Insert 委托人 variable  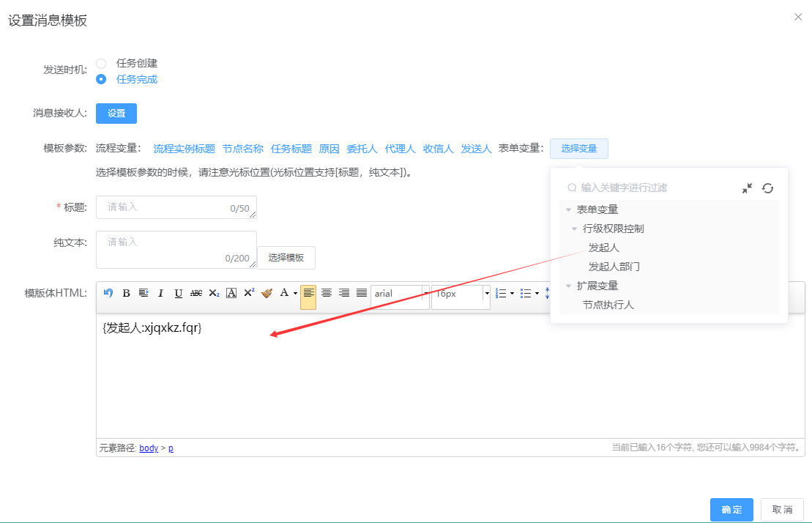click(x=362, y=149)
